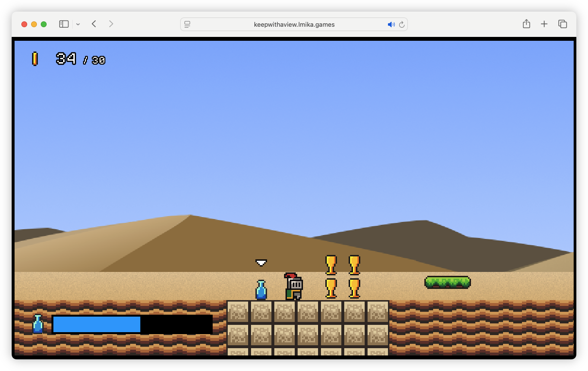Click the coin counter icon
This screenshot has height=371, width=588.
pyautogui.click(x=34, y=59)
